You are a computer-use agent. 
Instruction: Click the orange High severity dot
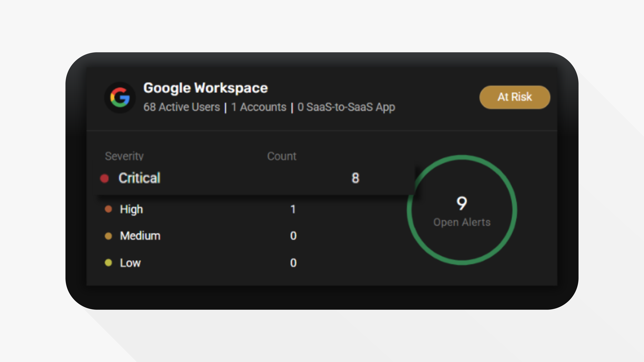(108, 209)
